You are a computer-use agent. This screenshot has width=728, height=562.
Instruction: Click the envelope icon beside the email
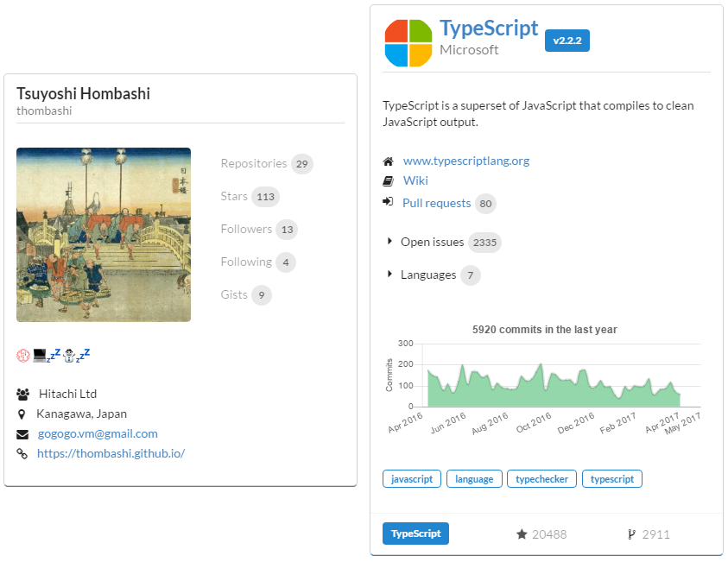click(22, 434)
